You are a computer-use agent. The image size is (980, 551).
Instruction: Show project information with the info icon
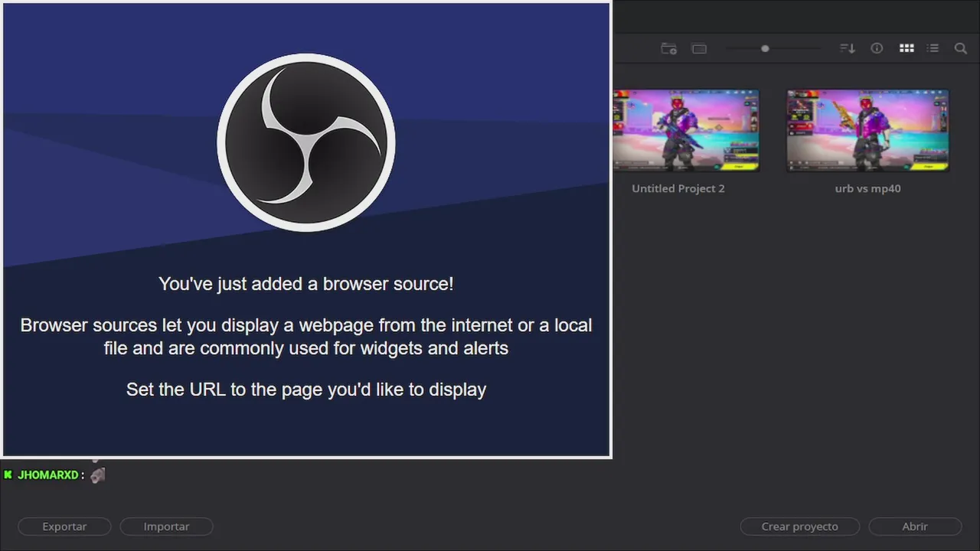[x=877, y=48]
